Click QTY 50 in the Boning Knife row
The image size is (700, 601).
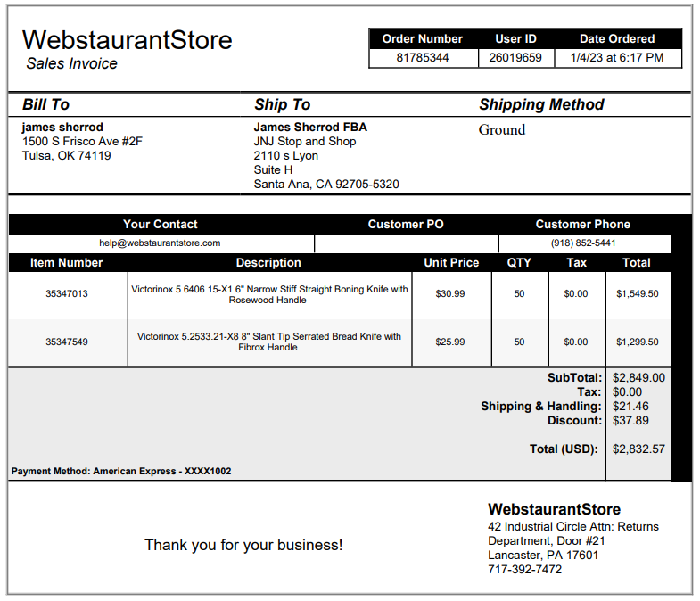click(519, 293)
